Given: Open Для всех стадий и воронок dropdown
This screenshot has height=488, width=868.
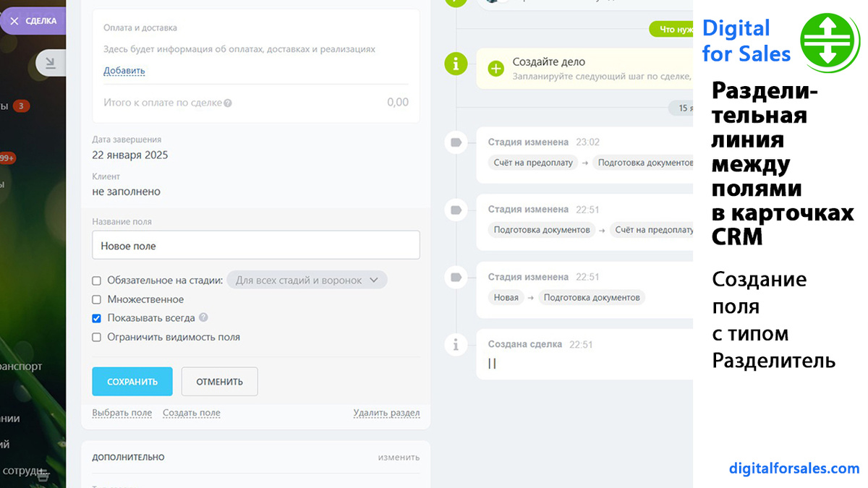Looking at the screenshot, I should click(x=307, y=280).
